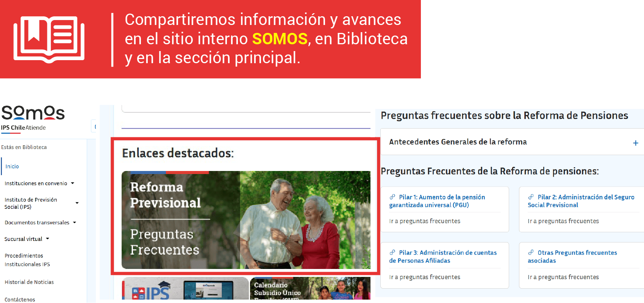Viewport: 644px width, 303px height.
Task: Click Ir a preguntas frecuentes under Pilar 1
Action: click(x=425, y=221)
